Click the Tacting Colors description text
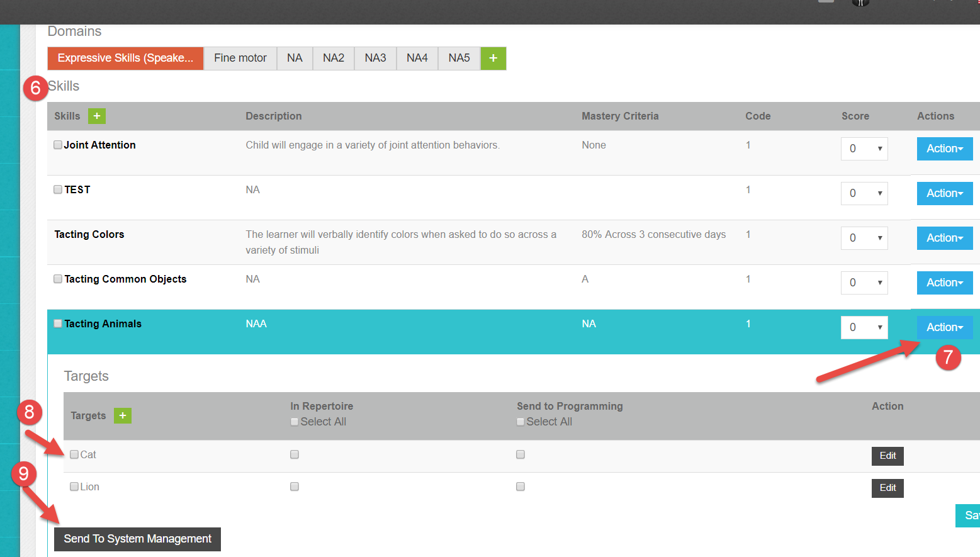The height and width of the screenshot is (557, 980). [x=401, y=242]
